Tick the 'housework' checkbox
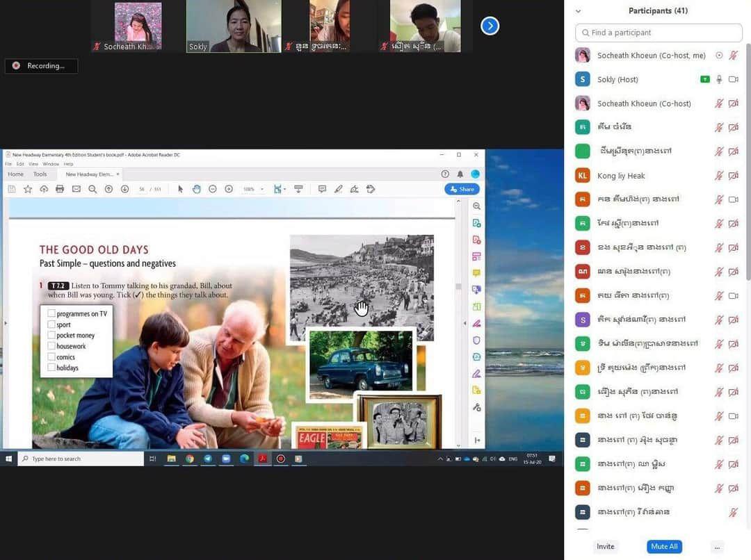Image resolution: width=751 pixels, height=560 pixels. click(51, 346)
